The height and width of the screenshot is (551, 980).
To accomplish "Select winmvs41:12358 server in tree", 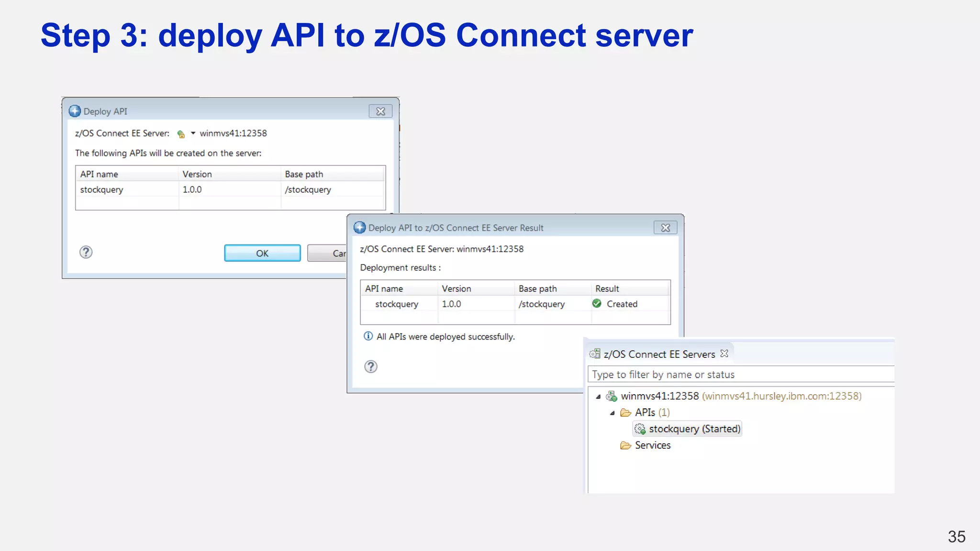I will click(741, 396).
